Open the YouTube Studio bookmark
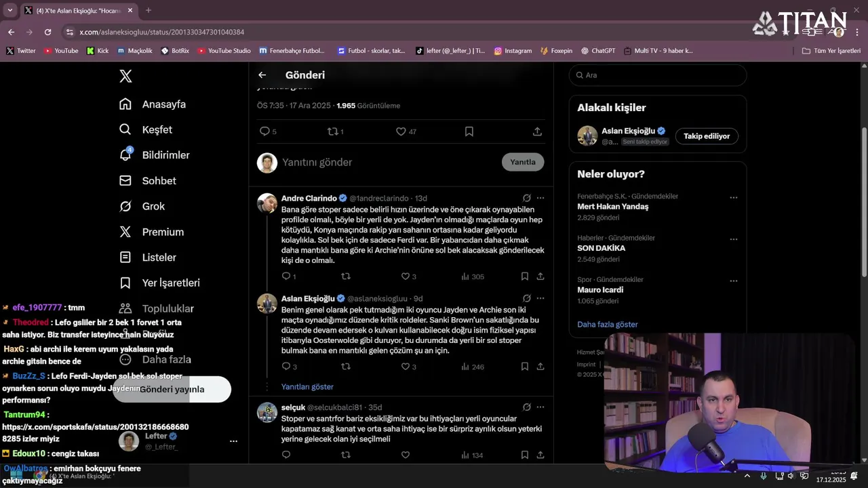The width and height of the screenshot is (868, 488). [x=224, y=51]
